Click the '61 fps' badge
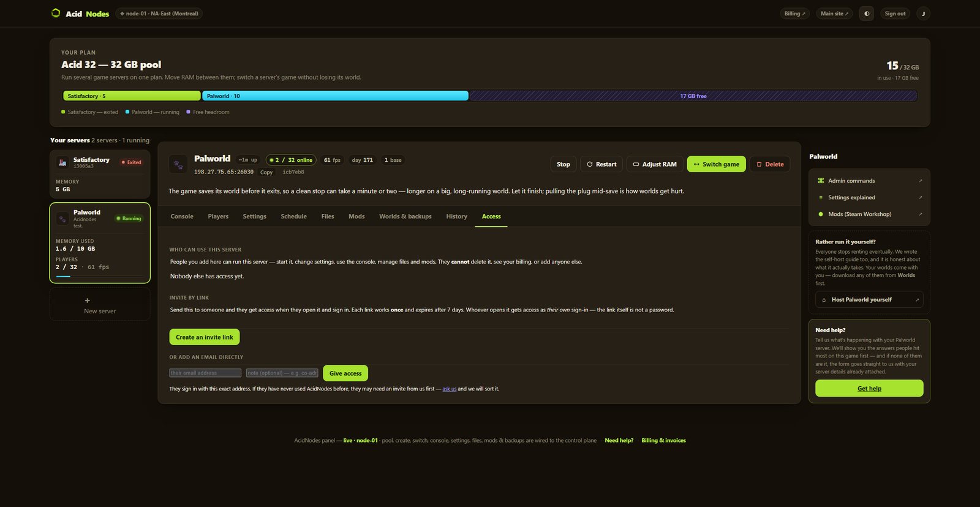The width and height of the screenshot is (980, 507). [332, 160]
